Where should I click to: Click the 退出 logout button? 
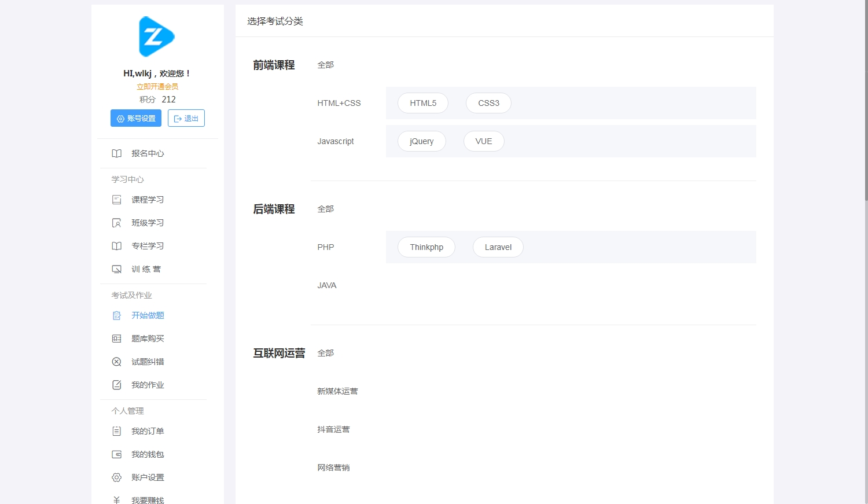click(186, 118)
